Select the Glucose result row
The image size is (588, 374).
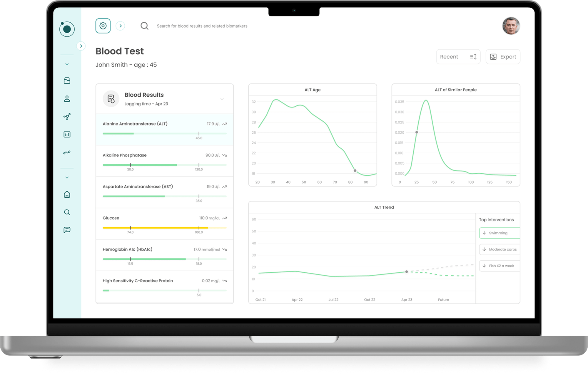pos(164,224)
